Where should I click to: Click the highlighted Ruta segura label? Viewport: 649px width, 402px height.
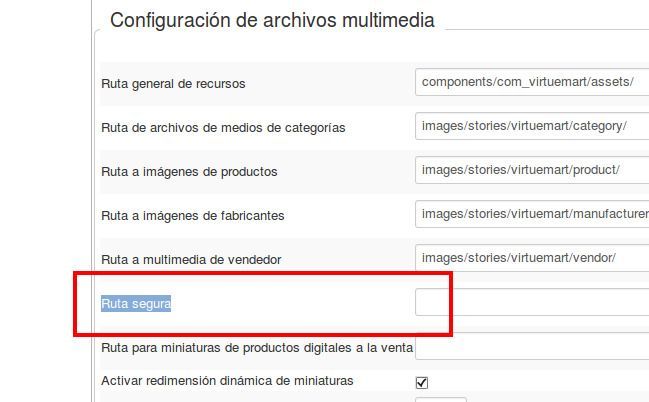(136, 303)
